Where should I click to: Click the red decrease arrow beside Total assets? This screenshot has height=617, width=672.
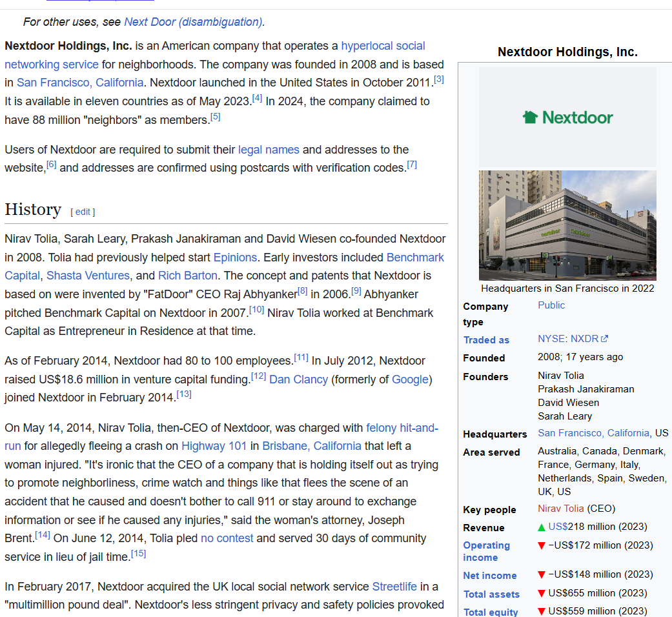(x=542, y=593)
